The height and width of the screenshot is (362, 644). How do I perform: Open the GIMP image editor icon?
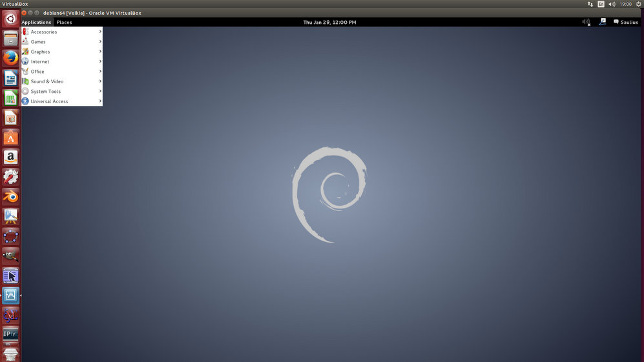10,256
